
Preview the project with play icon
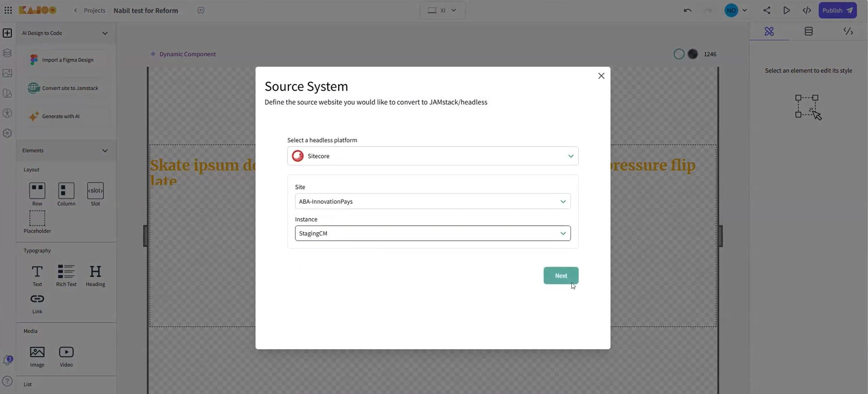[x=786, y=10]
